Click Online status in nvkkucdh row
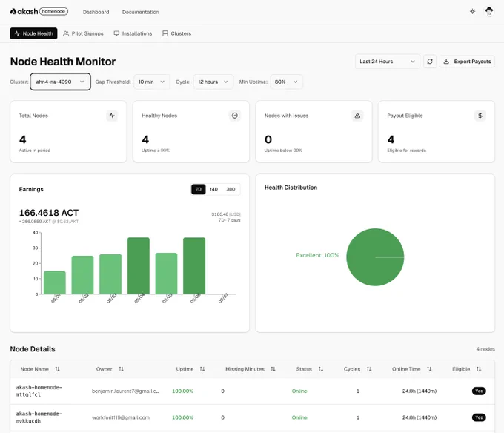 (x=299, y=417)
